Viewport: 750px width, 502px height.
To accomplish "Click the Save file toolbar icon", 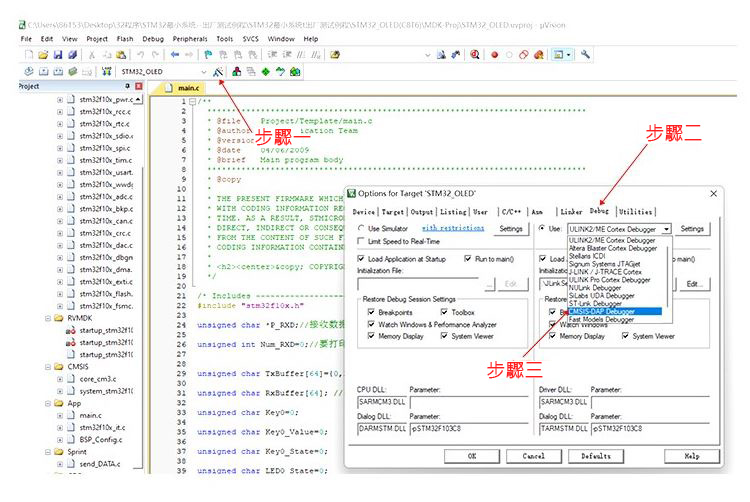I will 60,54.
